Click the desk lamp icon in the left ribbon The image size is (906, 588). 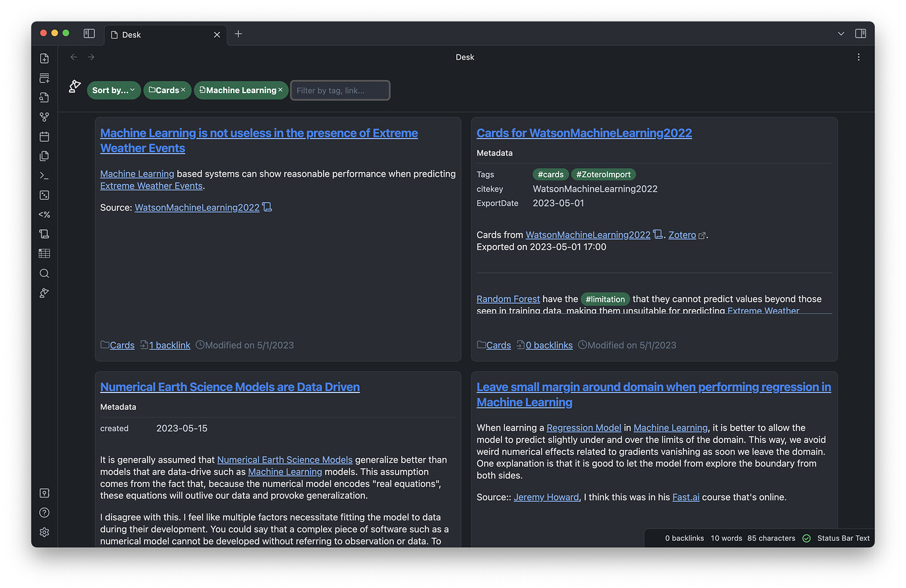coord(44,293)
